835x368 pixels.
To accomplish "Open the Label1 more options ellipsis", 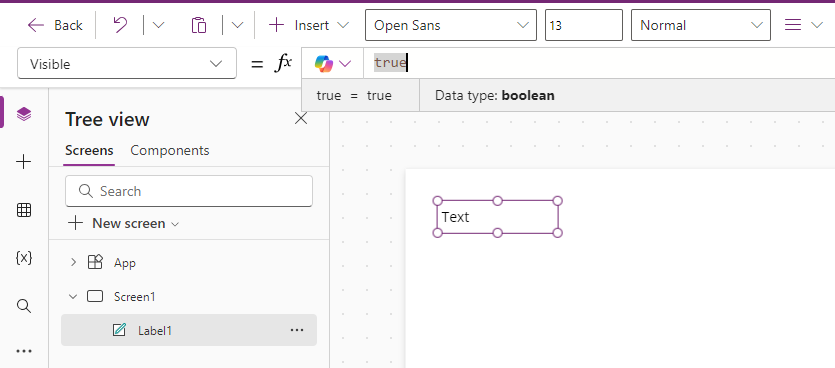I will coord(297,330).
